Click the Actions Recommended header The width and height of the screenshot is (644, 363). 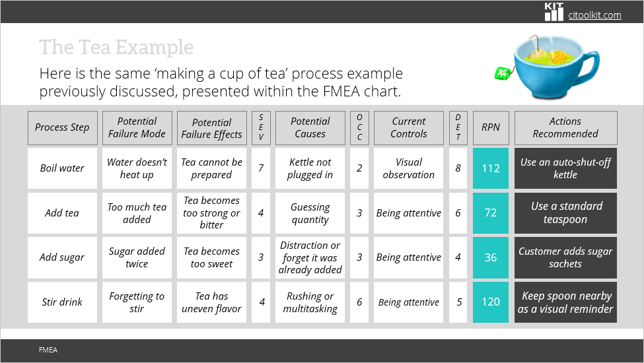pos(565,127)
